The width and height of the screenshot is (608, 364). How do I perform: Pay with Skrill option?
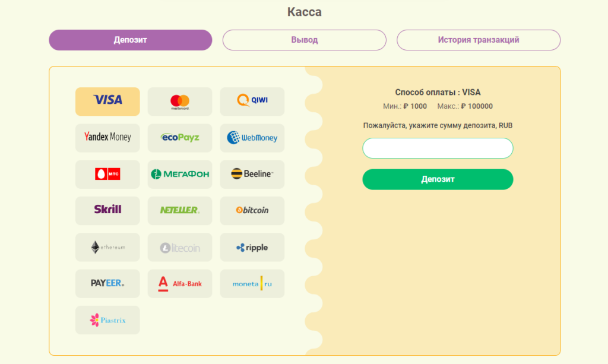click(x=107, y=210)
